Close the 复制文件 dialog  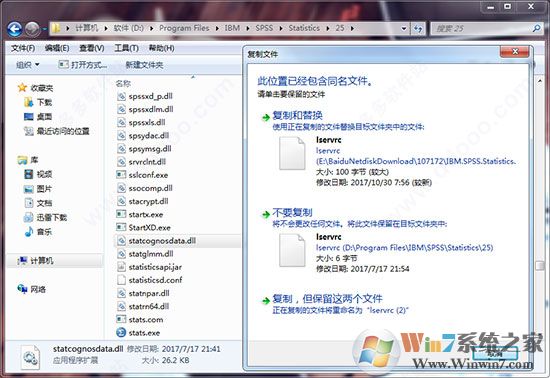tap(515, 52)
